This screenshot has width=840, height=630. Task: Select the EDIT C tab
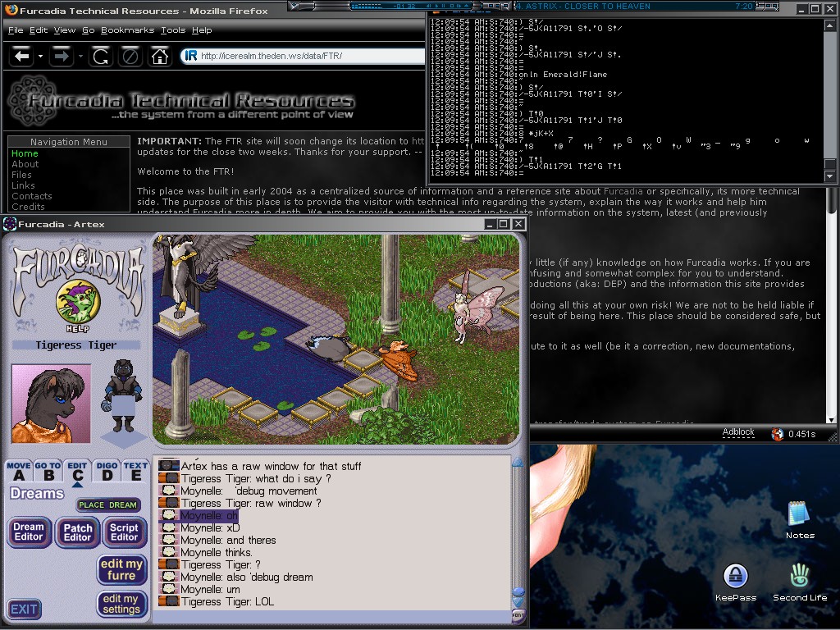78,472
